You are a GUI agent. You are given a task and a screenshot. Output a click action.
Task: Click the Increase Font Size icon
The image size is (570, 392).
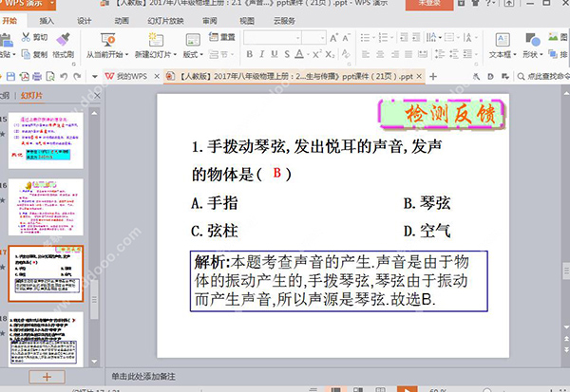(x=333, y=38)
